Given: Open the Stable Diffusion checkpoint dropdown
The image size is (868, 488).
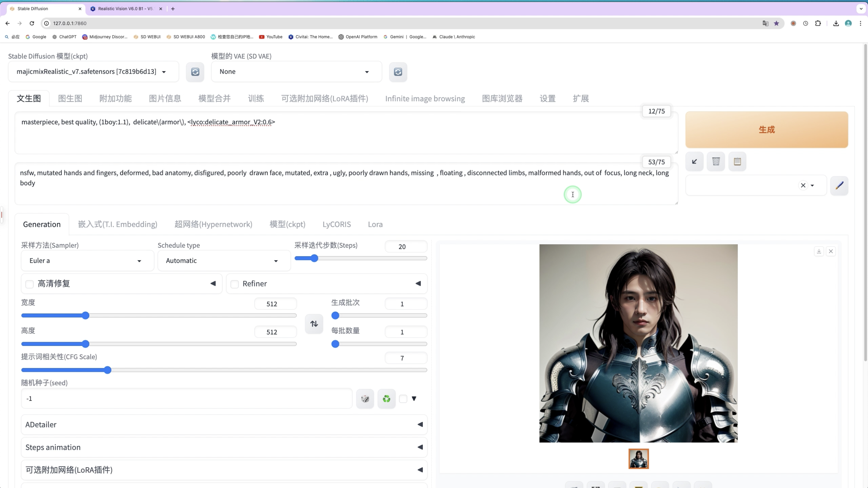Looking at the screenshot, I should 93,72.
